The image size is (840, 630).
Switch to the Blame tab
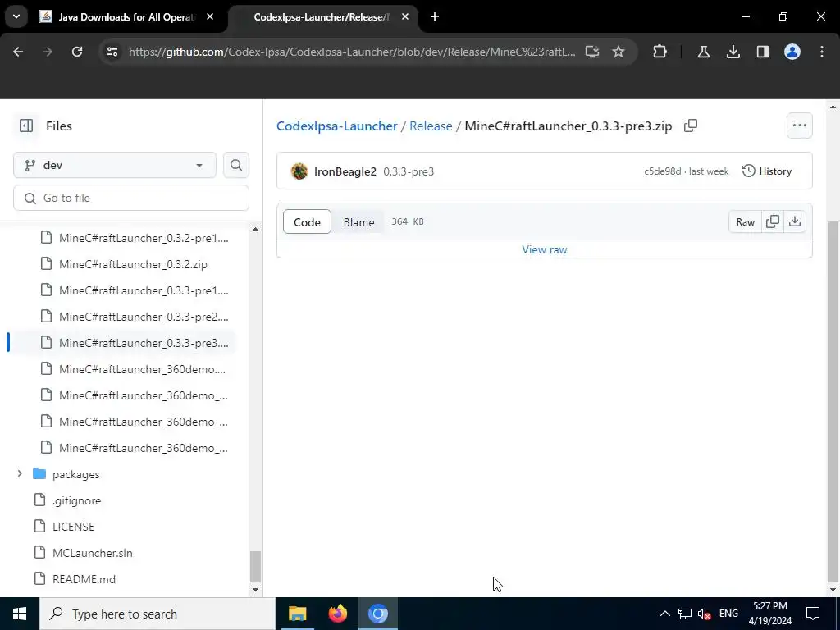click(359, 221)
